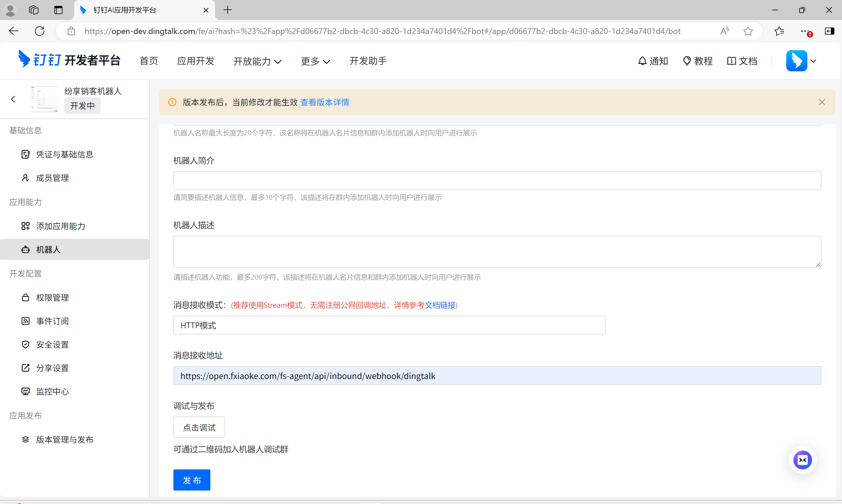Viewport: 842px width, 504px height.
Task: Open 分享设置 in sidebar
Action: tap(75, 368)
